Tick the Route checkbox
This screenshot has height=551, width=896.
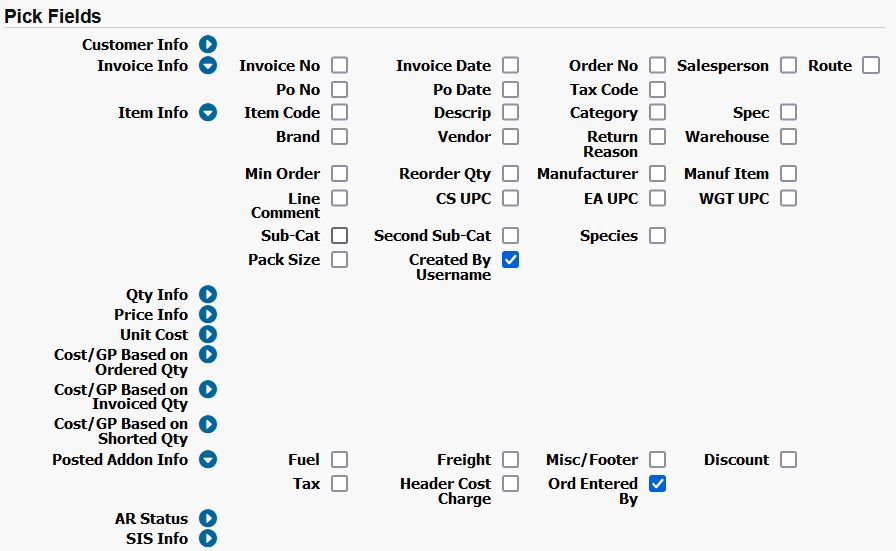[x=871, y=65]
